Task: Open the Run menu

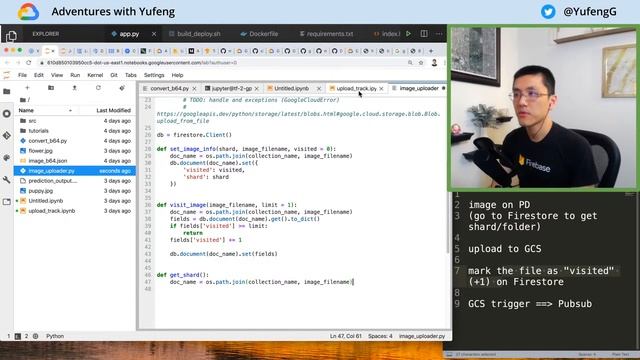Action: click(x=75, y=75)
